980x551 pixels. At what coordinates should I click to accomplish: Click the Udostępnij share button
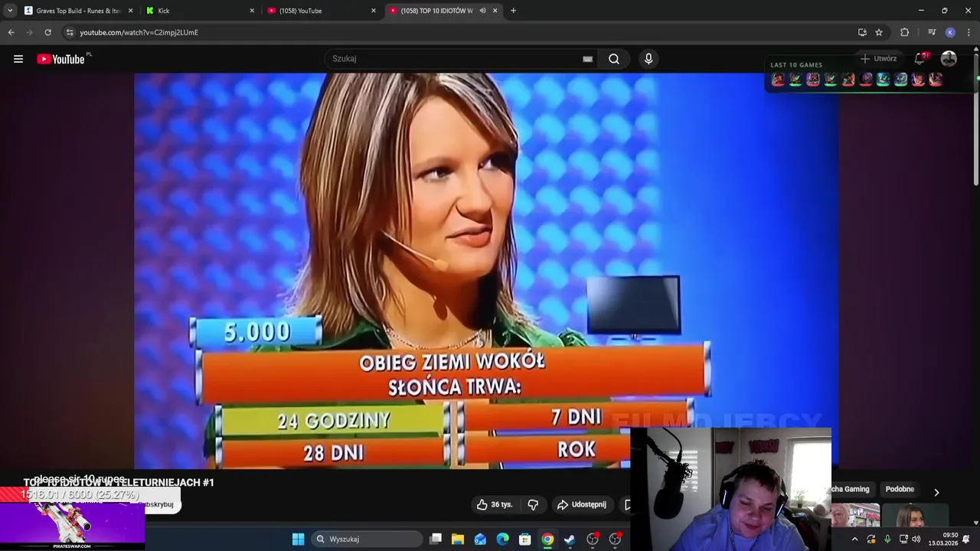point(582,504)
